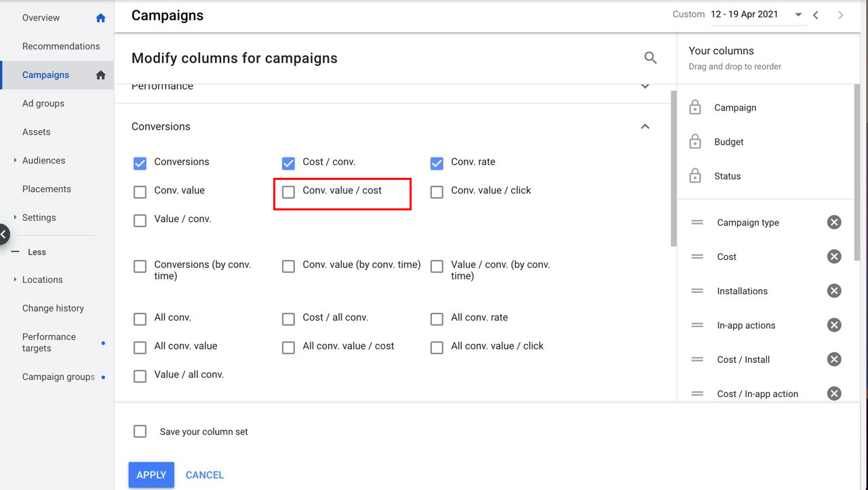
Task: Remove the In-app actions column
Action: [834, 325]
